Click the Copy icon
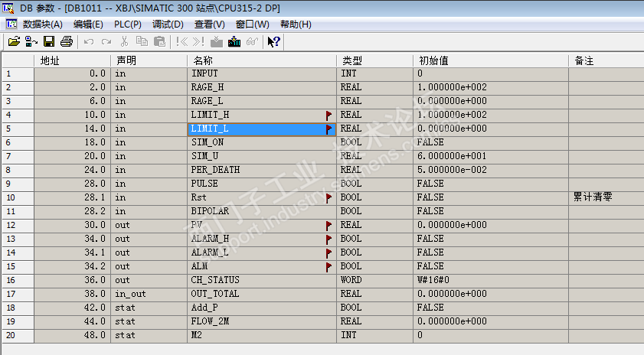The height and width of the screenshot is (355, 644). pyautogui.click(x=142, y=41)
